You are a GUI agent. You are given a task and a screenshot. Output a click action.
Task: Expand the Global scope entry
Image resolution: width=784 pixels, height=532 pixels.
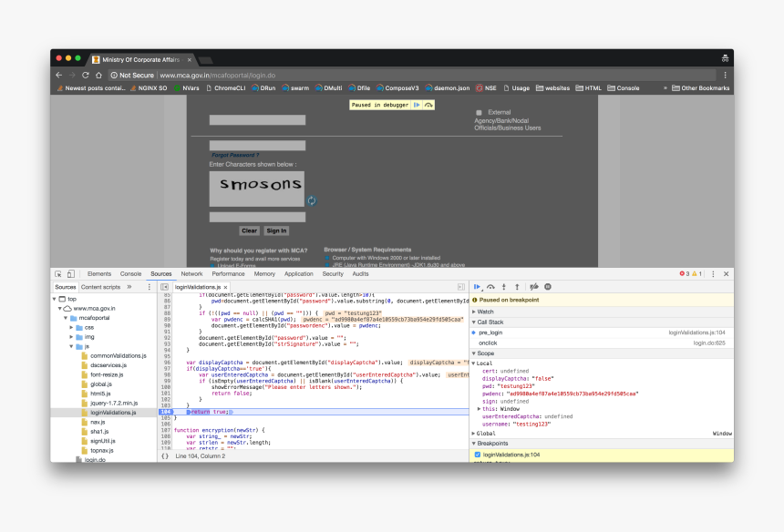474,434
